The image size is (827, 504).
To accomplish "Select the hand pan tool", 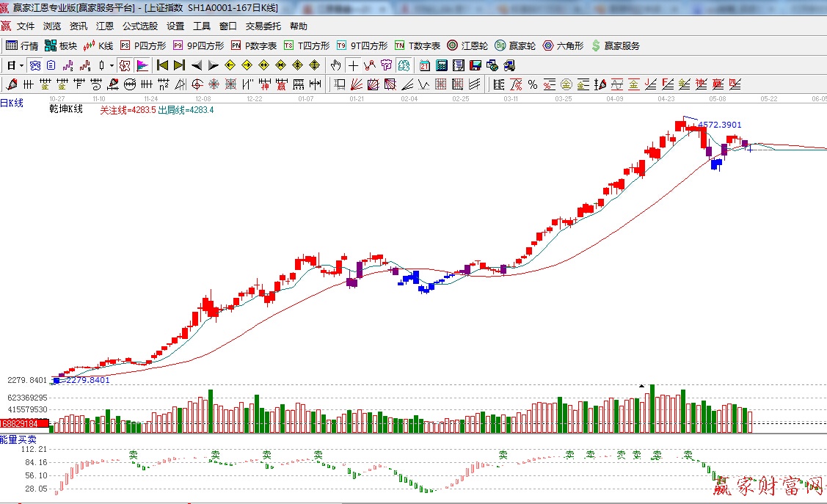I will pos(336,65).
